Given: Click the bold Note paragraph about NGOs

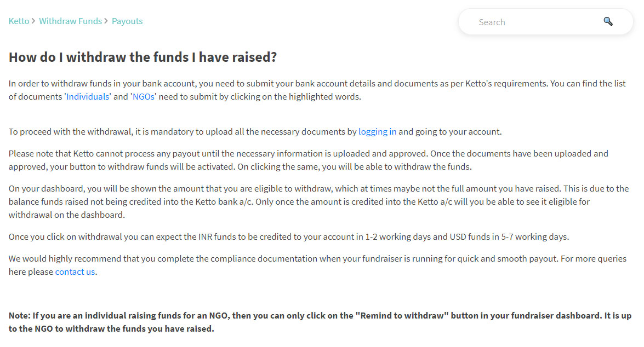Looking at the screenshot, I should [320, 322].
